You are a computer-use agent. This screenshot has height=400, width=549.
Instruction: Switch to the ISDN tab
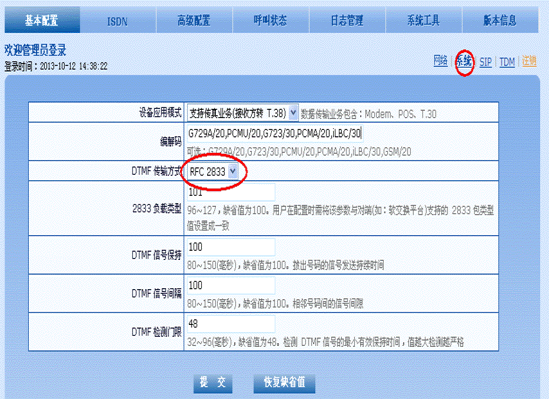(x=118, y=20)
